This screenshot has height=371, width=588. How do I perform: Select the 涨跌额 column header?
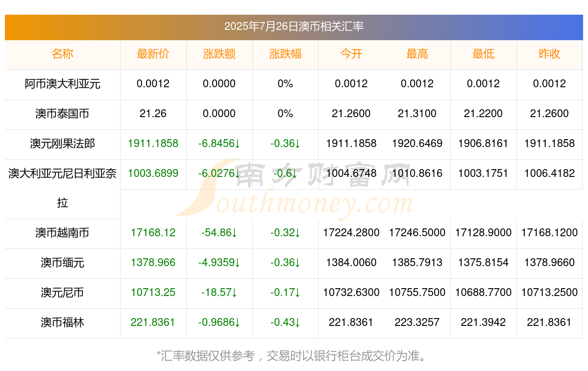point(219,54)
